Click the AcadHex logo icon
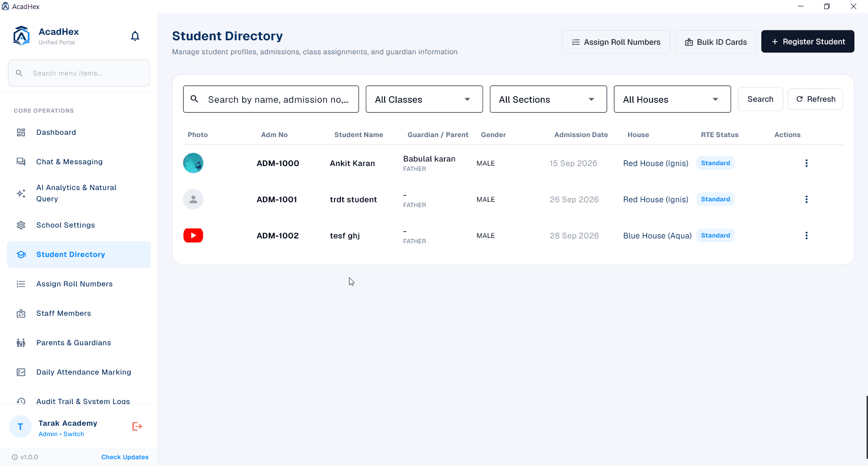868x466 pixels. click(x=21, y=36)
